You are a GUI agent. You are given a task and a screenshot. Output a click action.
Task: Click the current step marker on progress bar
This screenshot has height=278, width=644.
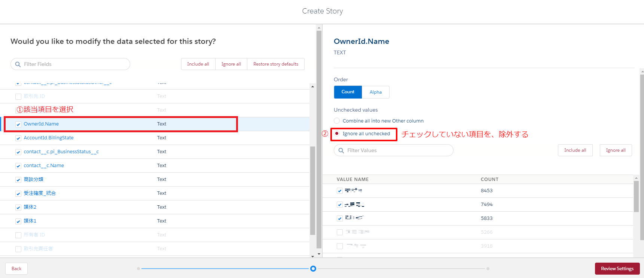(313, 269)
